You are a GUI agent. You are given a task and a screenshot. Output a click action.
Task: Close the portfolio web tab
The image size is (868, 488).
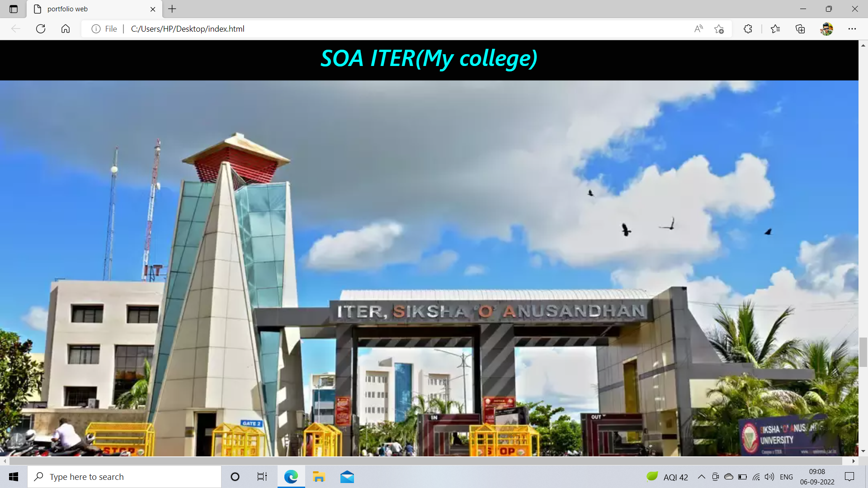tap(153, 9)
